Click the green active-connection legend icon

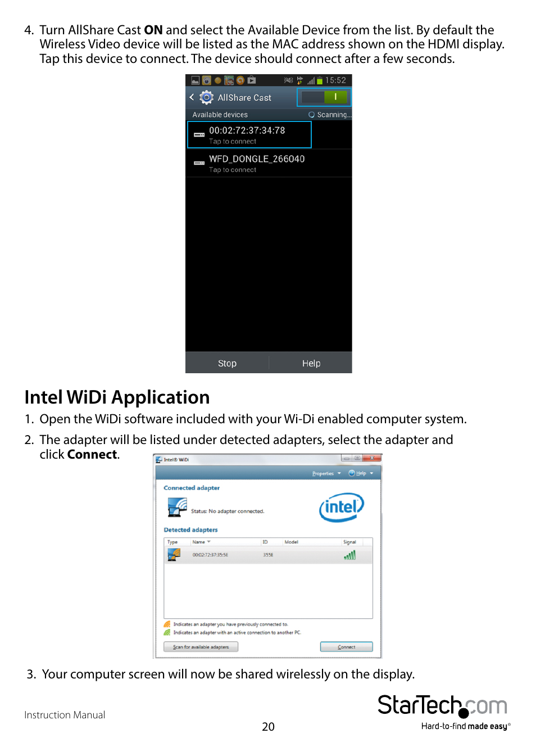(167, 632)
